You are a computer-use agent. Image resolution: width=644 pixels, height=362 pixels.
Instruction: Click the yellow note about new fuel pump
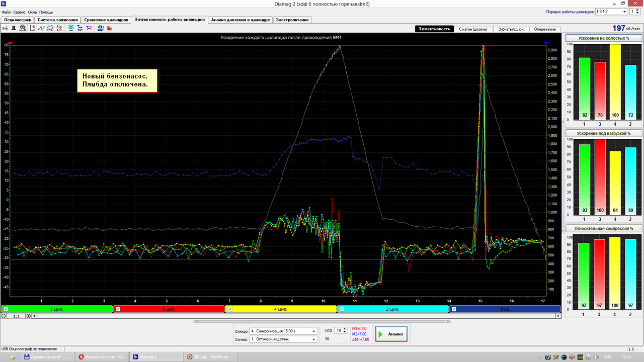(117, 80)
